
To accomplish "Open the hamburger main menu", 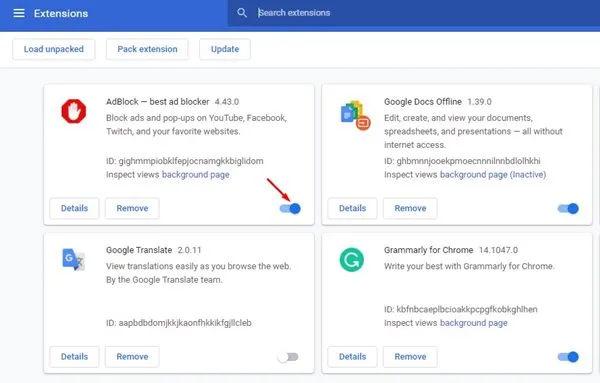I will (19, 13).
